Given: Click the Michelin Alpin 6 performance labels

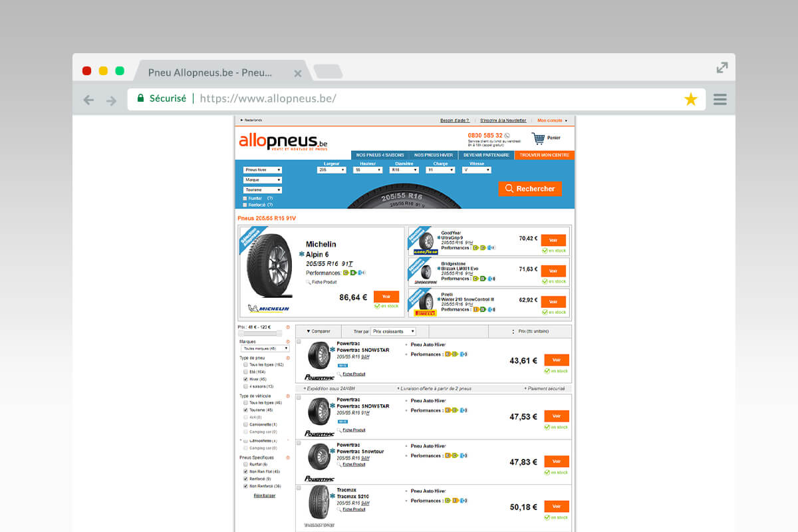Looking at the screenshot, I should 354,273.
